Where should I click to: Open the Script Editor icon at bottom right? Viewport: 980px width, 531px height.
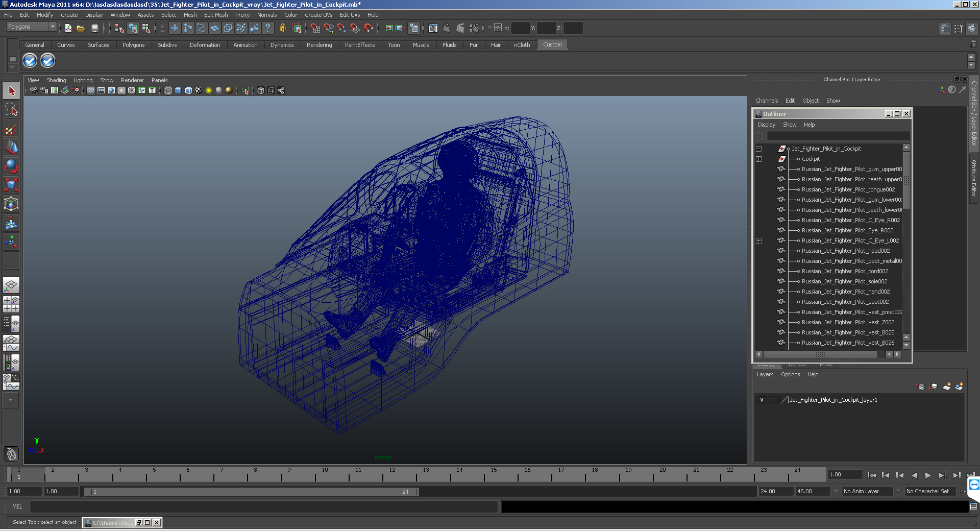[973, 506]
